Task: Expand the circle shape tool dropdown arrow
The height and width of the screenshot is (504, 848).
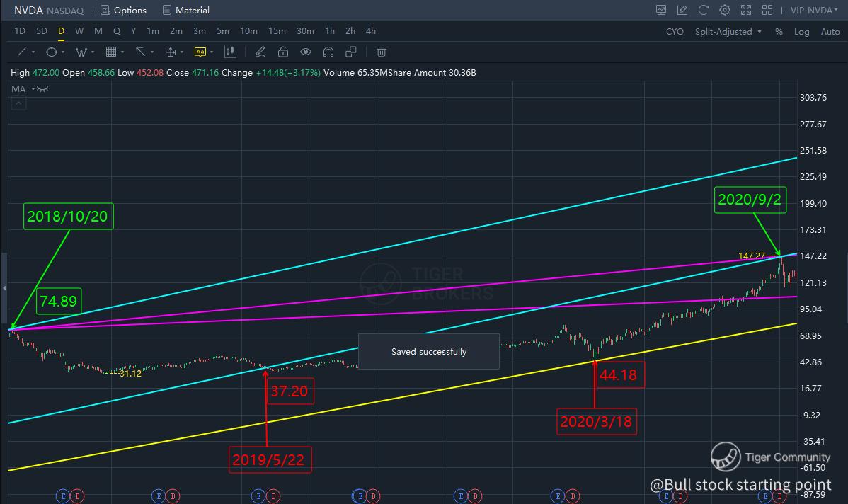Action: [63, 52]
